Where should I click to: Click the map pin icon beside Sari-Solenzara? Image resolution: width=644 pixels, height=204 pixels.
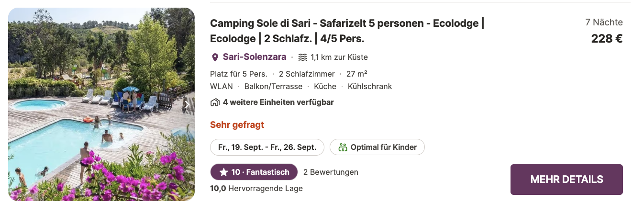215,57
